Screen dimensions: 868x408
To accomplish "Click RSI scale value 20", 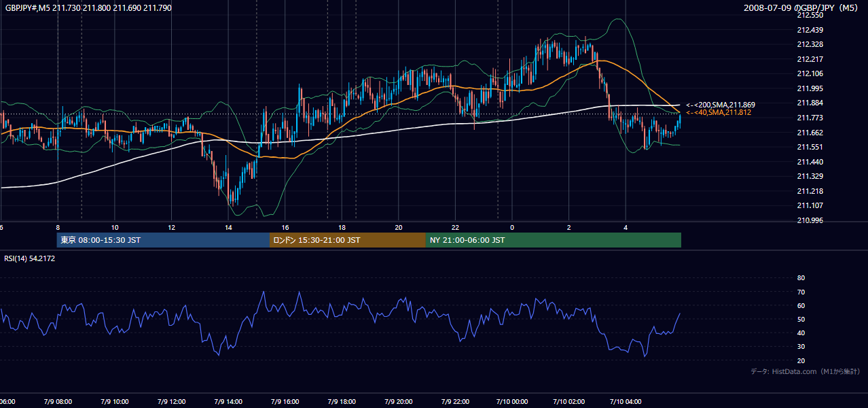I will click(801, 360).
